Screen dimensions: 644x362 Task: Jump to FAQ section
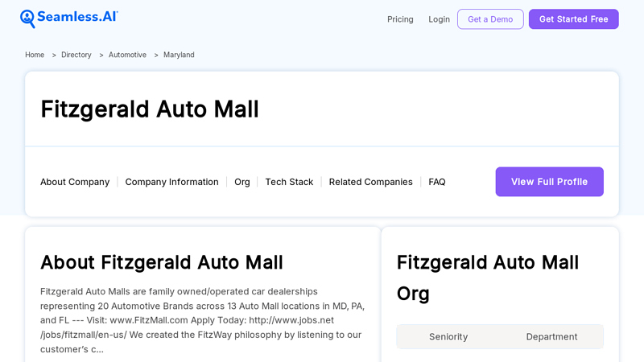tap(437, 182)
